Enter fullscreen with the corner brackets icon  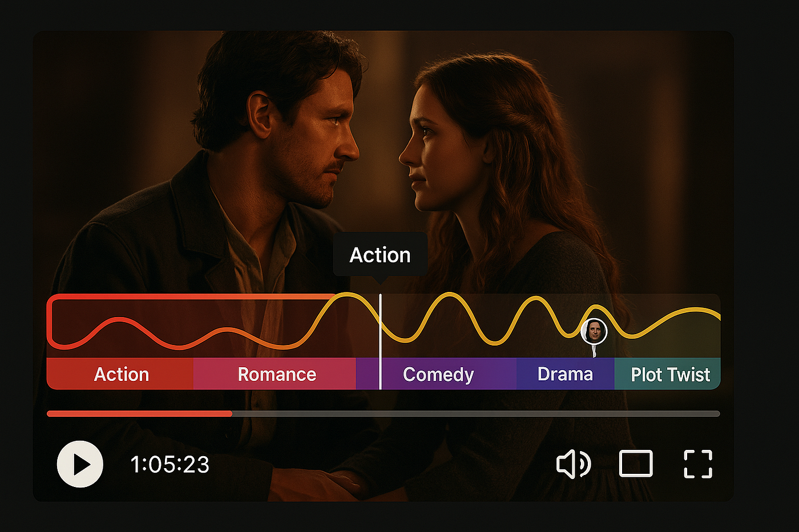coord(698,464)
